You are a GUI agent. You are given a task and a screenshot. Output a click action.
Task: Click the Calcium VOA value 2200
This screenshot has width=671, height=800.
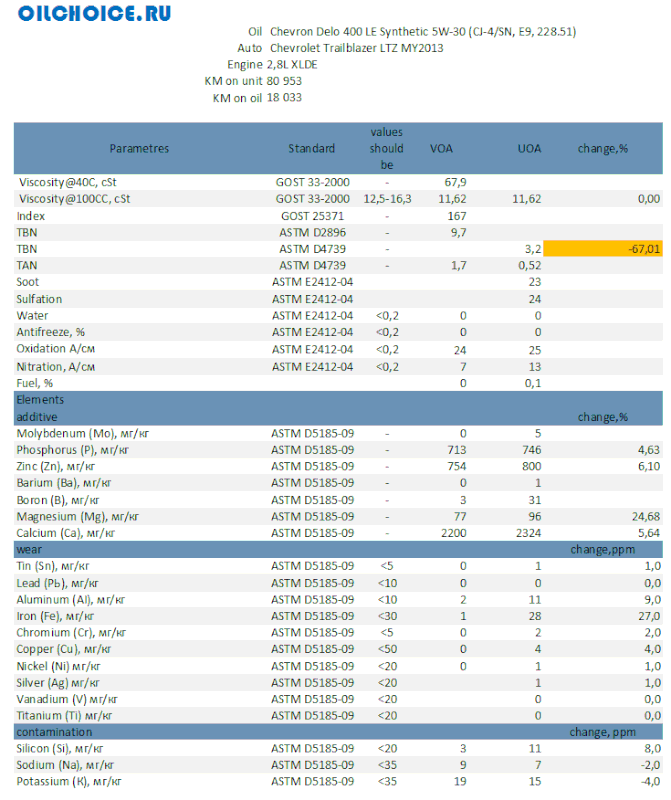(454, 533)
